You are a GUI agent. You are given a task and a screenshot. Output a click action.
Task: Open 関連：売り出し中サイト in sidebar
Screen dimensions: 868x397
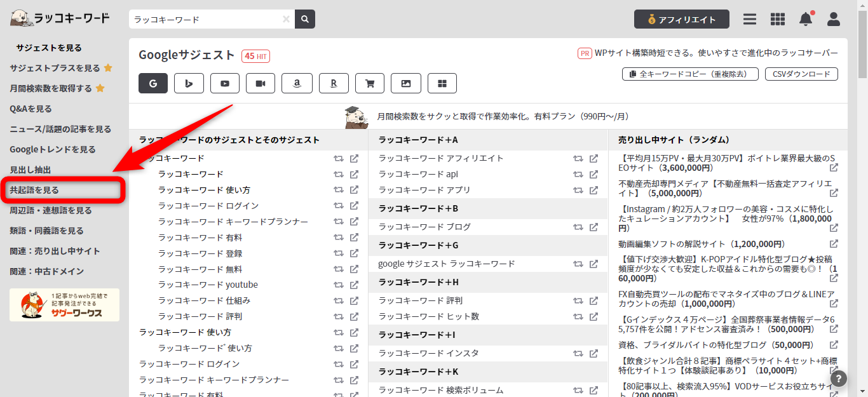pos(55,251)
